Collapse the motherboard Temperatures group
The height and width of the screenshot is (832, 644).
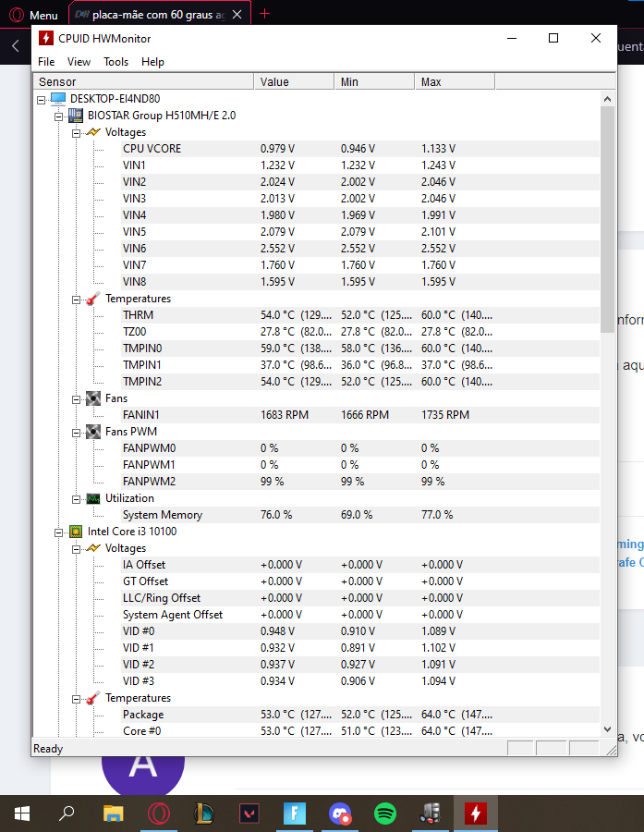pos(76,300)
